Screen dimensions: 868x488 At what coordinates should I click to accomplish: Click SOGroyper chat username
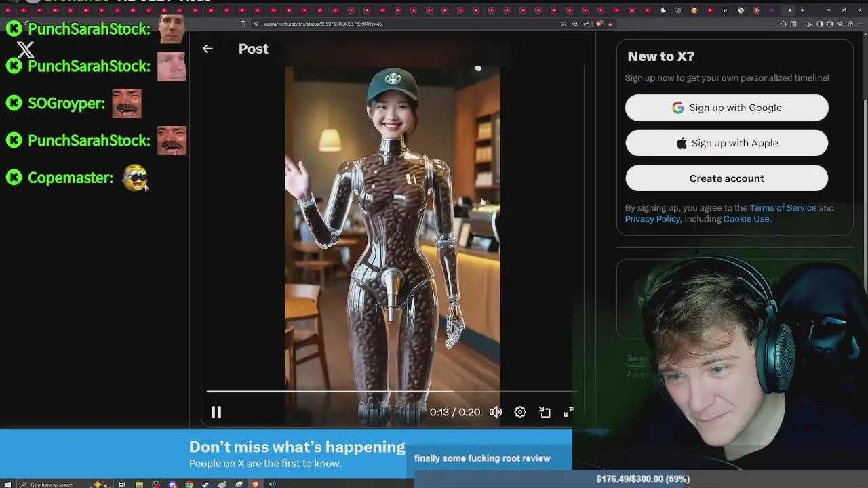click(x=66, y=103)
